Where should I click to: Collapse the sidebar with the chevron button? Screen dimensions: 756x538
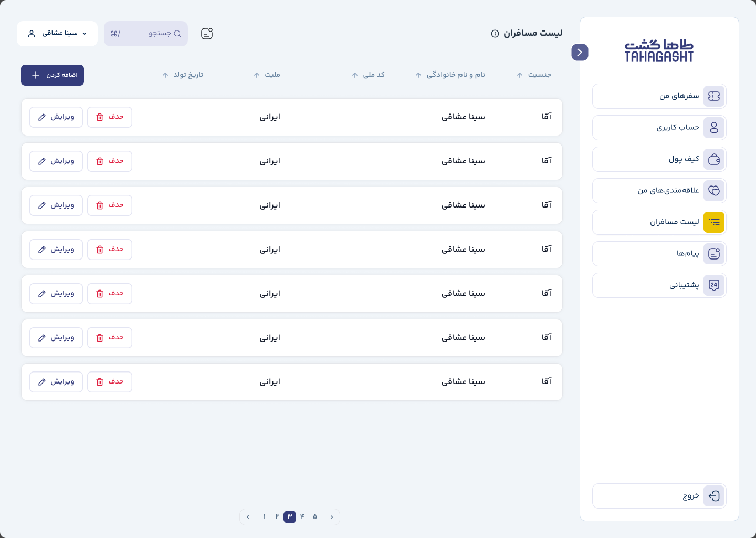point(580,52)
